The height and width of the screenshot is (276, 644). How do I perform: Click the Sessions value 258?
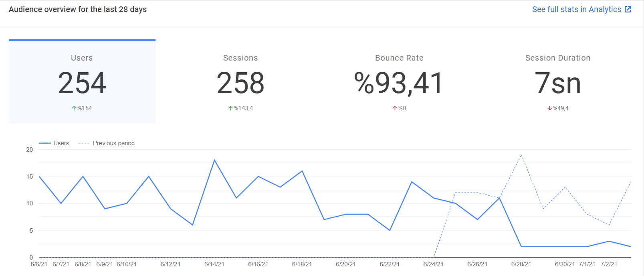pos(240,83)
